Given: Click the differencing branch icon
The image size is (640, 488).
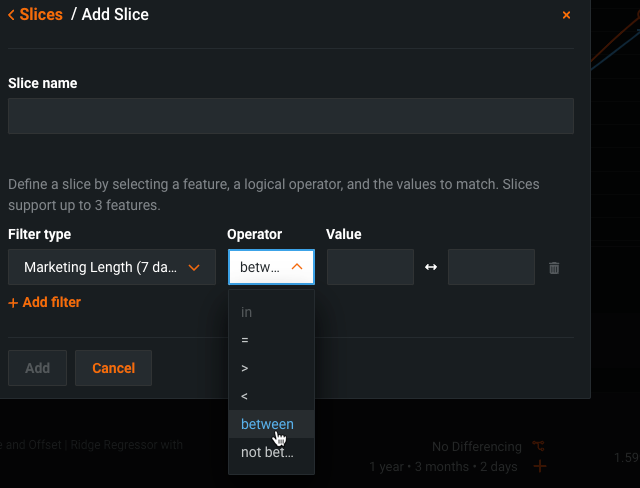Looking at the screenshot, I should (x=539, y=446).
